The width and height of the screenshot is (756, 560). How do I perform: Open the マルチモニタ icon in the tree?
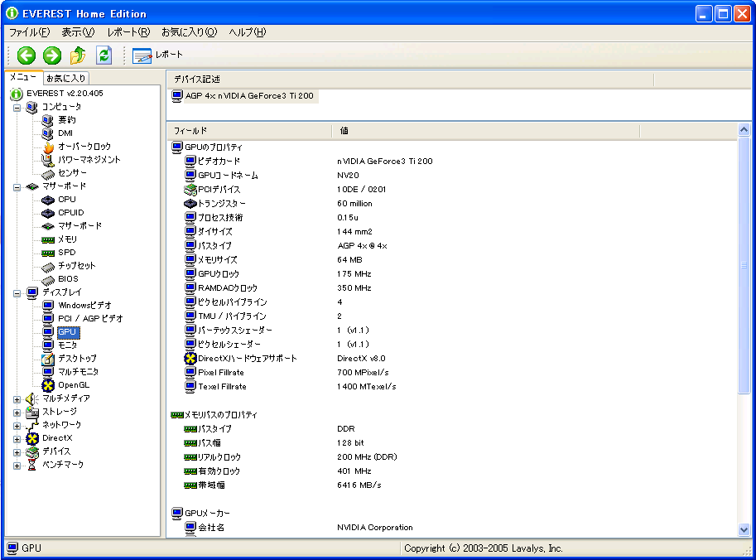point(48,372)
